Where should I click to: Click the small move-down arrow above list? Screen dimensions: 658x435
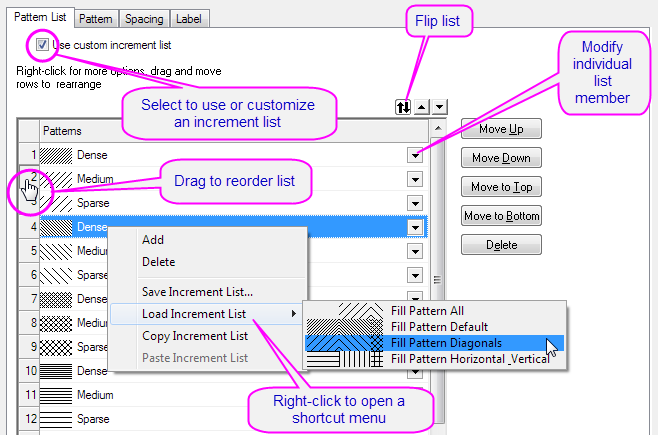(440, 107)
